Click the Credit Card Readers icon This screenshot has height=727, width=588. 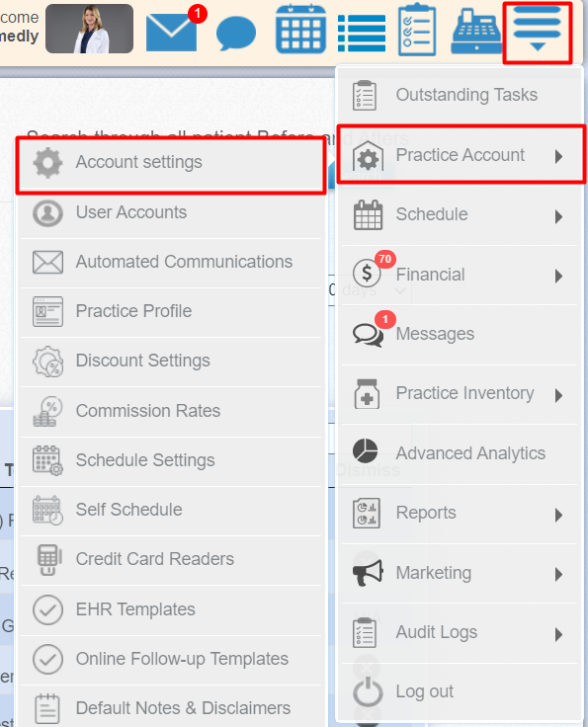coord(48,559)
